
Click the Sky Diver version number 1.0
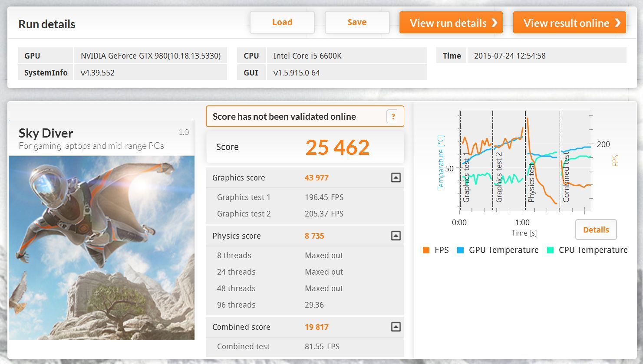[184, 132]
